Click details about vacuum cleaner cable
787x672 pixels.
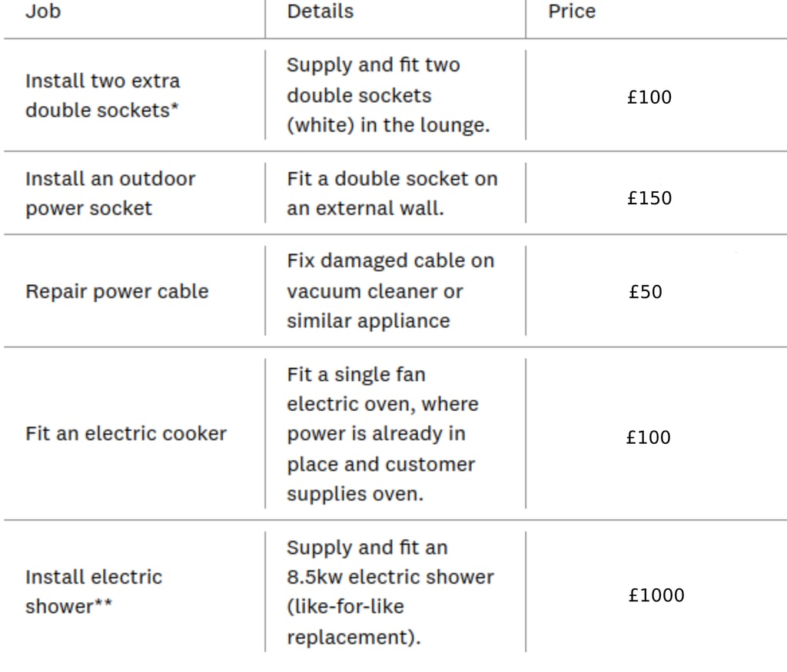pyautogui.click(x=390, y=291)
